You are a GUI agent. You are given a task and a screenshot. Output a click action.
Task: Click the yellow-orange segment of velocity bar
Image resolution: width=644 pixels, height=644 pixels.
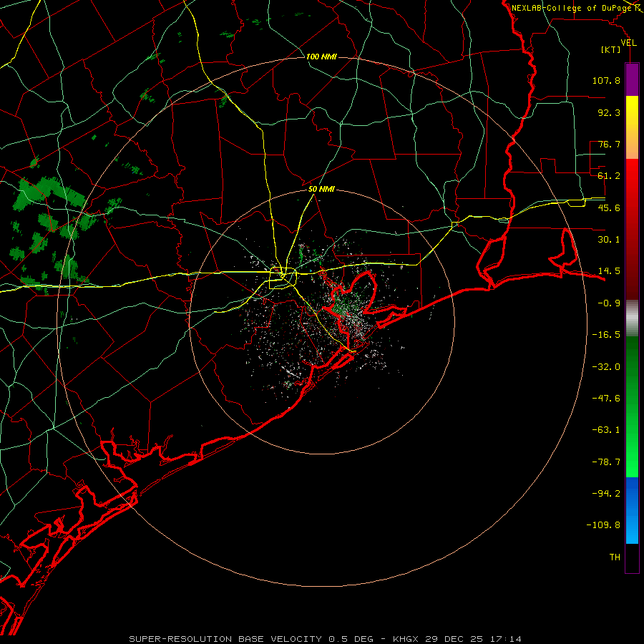[632, 127]
